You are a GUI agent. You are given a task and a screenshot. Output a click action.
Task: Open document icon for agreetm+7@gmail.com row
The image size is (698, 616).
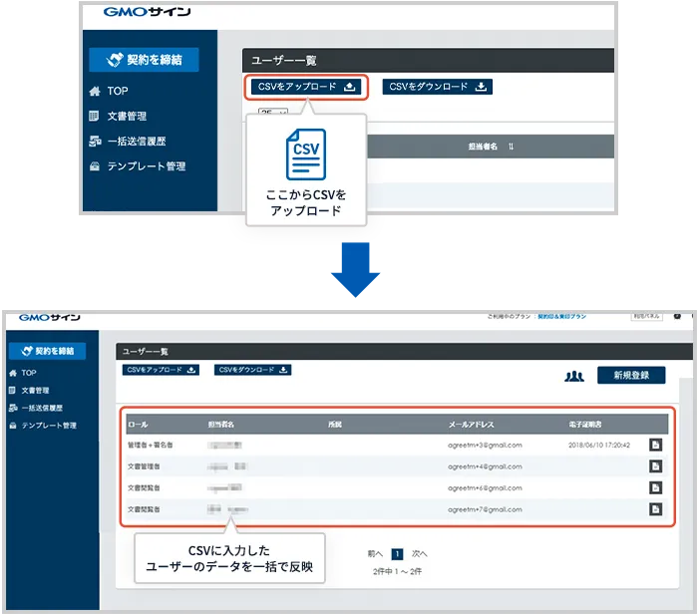(655, 508)
